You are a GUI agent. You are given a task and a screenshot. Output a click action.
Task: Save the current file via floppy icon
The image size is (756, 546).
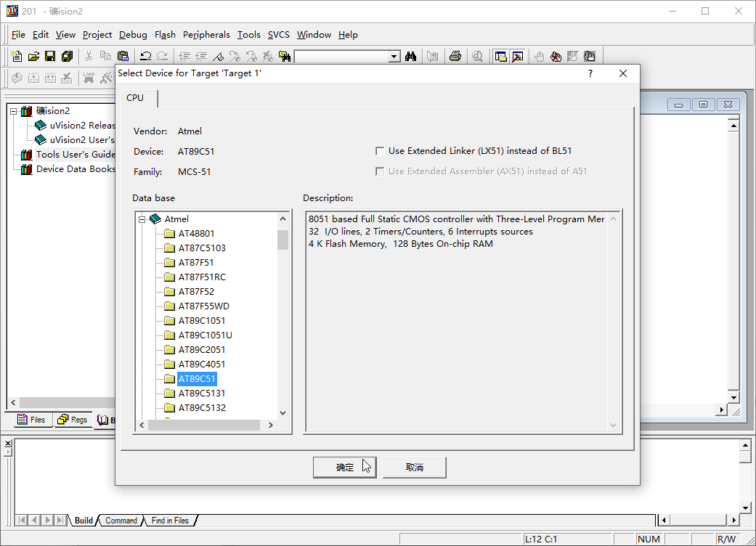point(50,57)
